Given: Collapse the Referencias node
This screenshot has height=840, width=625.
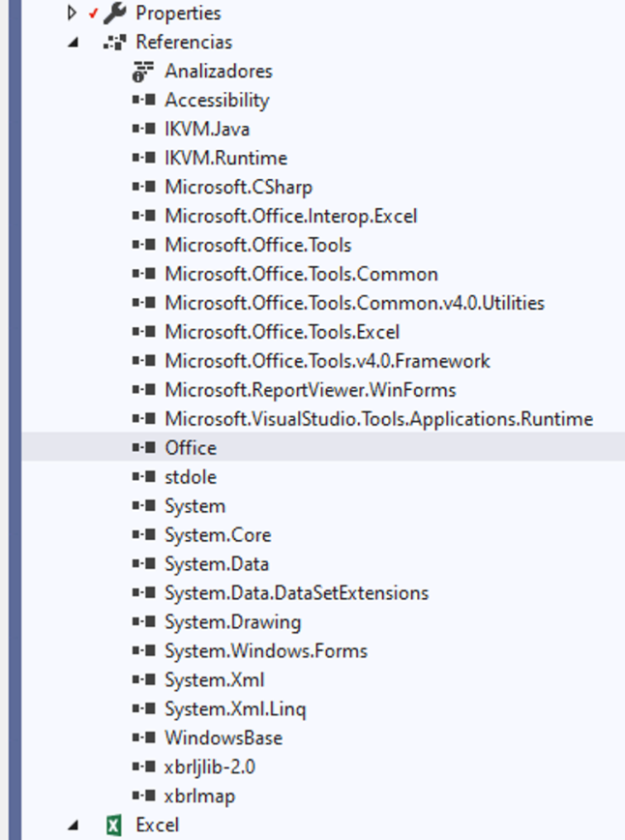Looking at the screenshot, I should [72, 42].
